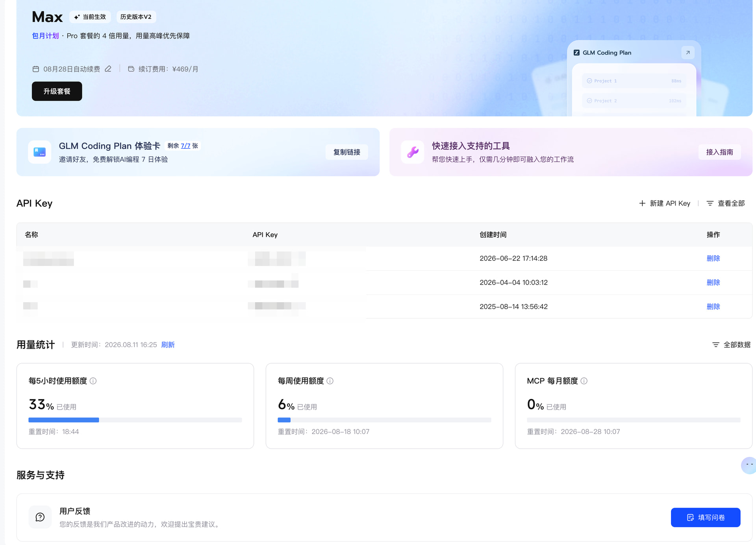The height and width of the screenshot is (545, 756).
Task: Open 全部数据 usage details
Action: [x=732, y=345]
